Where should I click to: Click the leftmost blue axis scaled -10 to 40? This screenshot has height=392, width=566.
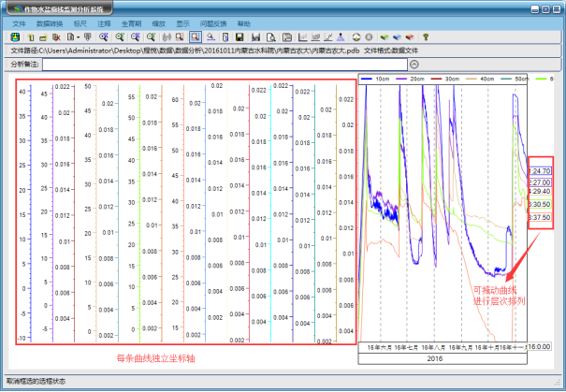pyautogui.click(x=26, y=214)
